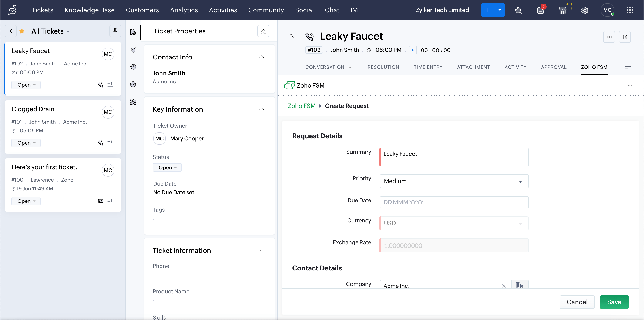Open the setup gear icon
Viewport: 644px width, 320px height.
[584, 10]
